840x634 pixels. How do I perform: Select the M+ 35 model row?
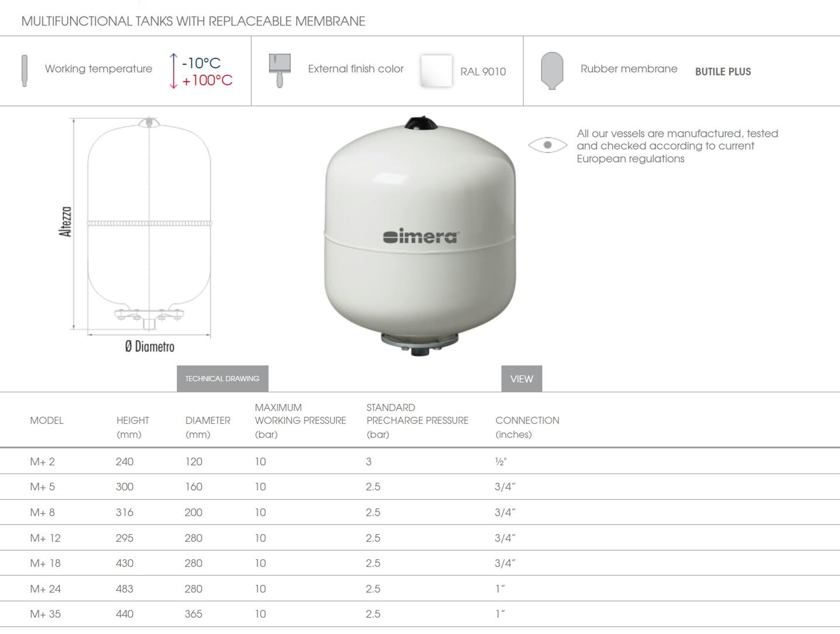[45, 614]
